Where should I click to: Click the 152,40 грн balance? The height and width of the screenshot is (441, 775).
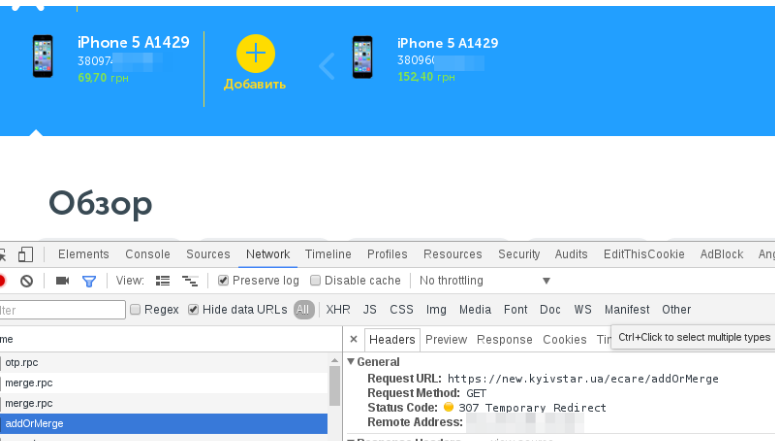click(x=426, y=77)
